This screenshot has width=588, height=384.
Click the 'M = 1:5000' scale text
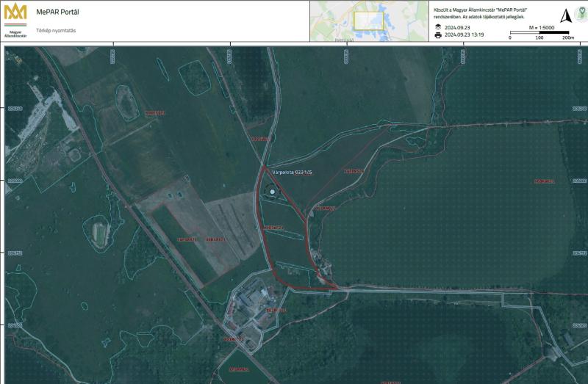(543, 26)
